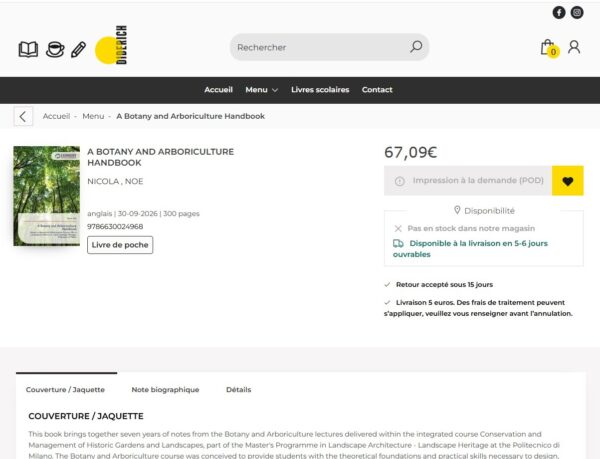Go back using the left chevron button
Image resolution: width=600 pixels, height=459 pixels.
[23, 116]
